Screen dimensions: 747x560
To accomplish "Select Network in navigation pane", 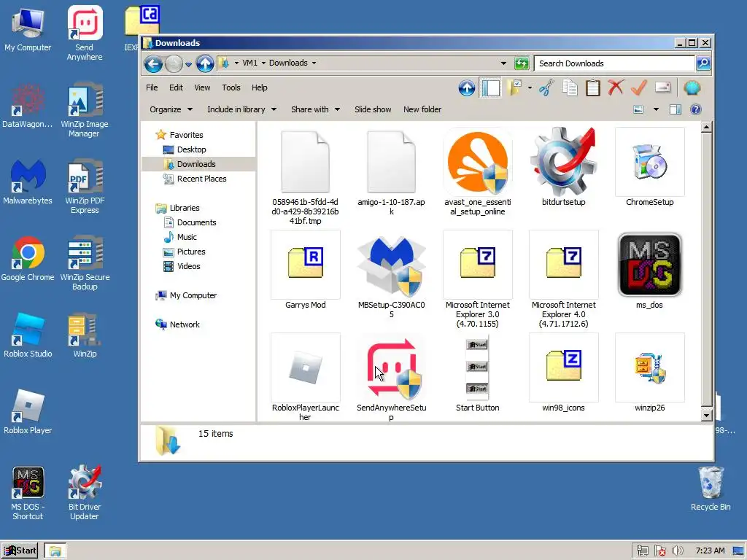I will point(185,324).
